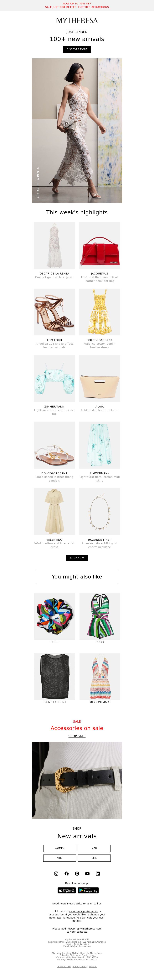
Task: Open the Shop Sale link
Action: (x=77, y=736)
